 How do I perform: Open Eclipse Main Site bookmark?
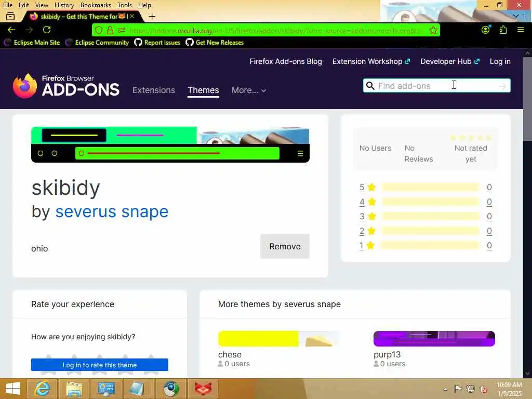(32, 43)
